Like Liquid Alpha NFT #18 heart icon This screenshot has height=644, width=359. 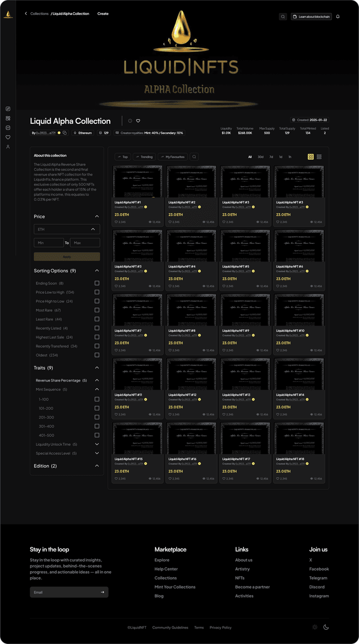tap(278, 479)
